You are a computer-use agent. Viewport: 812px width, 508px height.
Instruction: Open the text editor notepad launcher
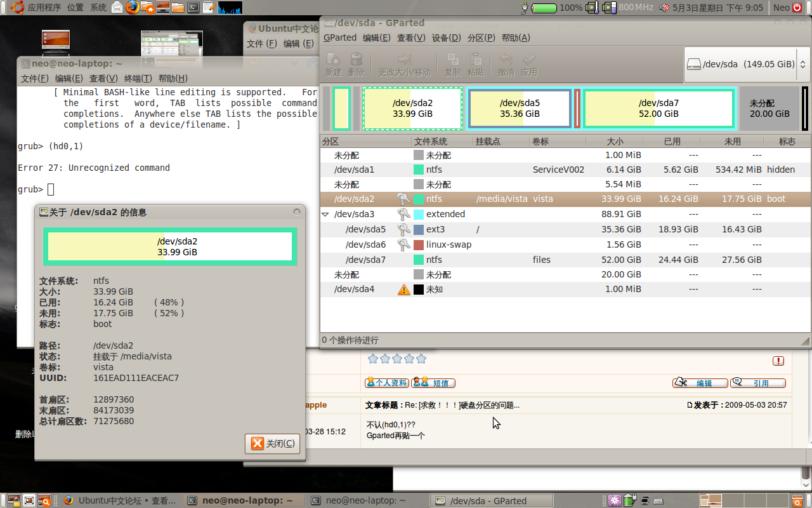[208, 8]
